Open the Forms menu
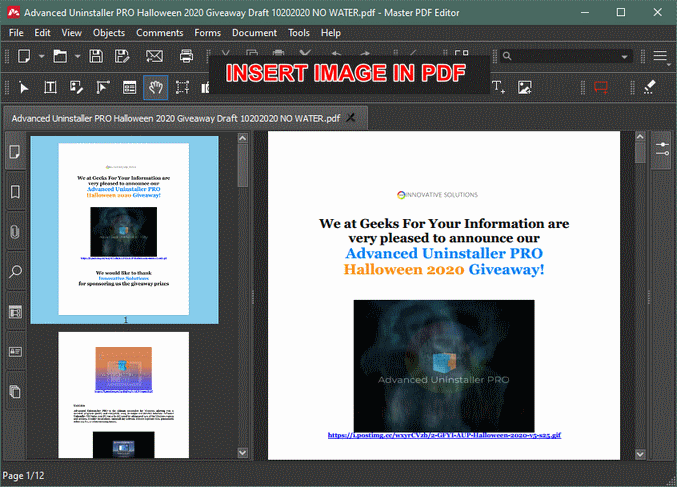 coord(207,33)
